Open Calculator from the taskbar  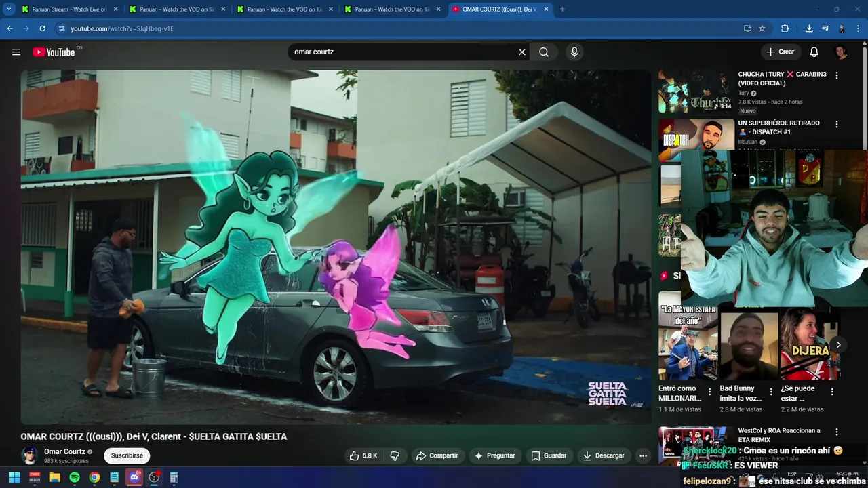click(174, 477)
